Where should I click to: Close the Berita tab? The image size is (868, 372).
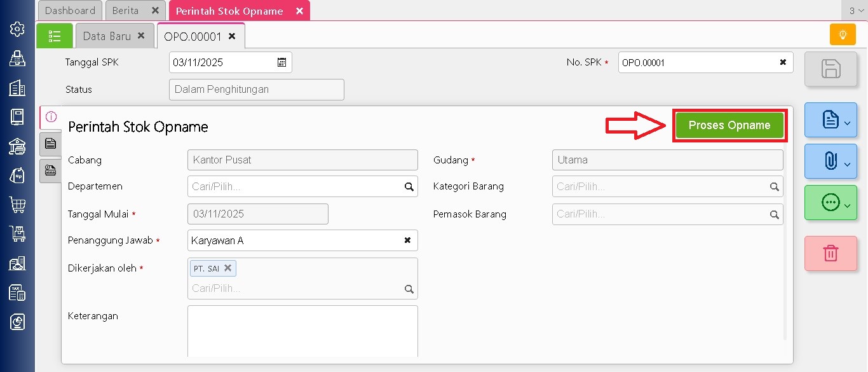pyautogui.click(x=155, y=11)
